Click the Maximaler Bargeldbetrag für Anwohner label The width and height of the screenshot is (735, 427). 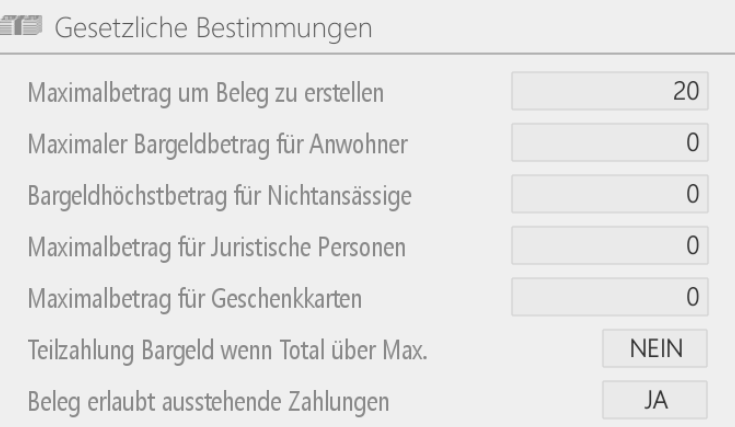(218, 144)
